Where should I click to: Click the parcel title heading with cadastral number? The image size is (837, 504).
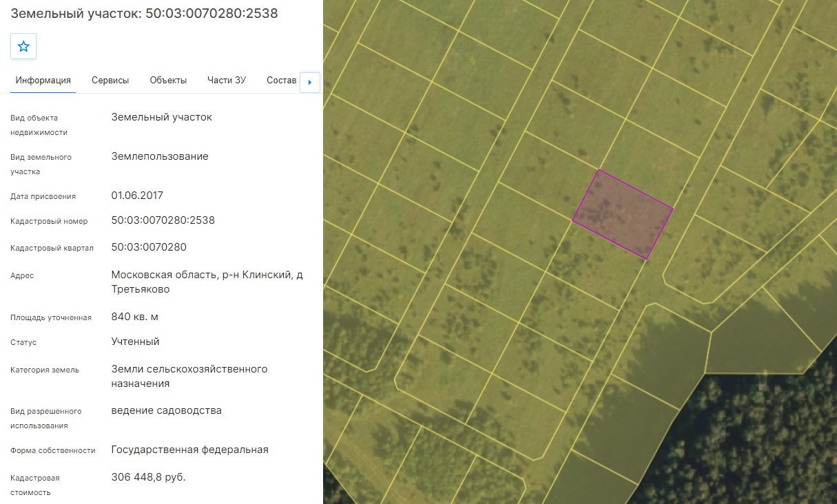145,13
